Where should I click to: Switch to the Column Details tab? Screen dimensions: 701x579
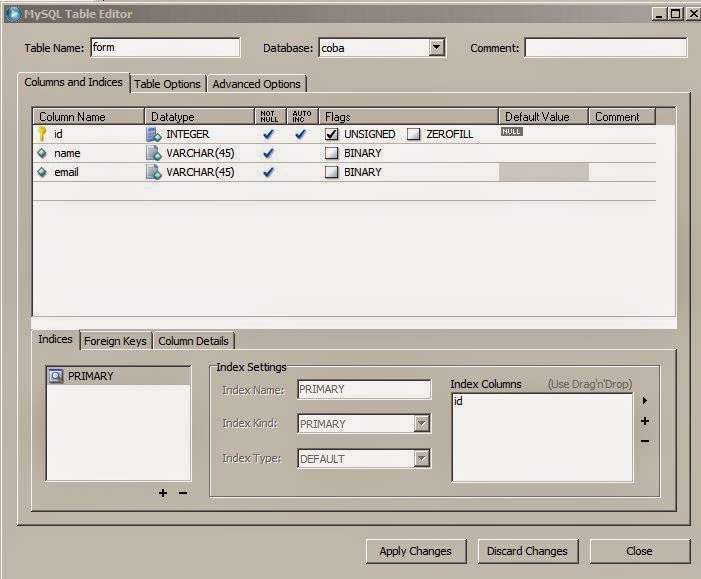[193, 341]
